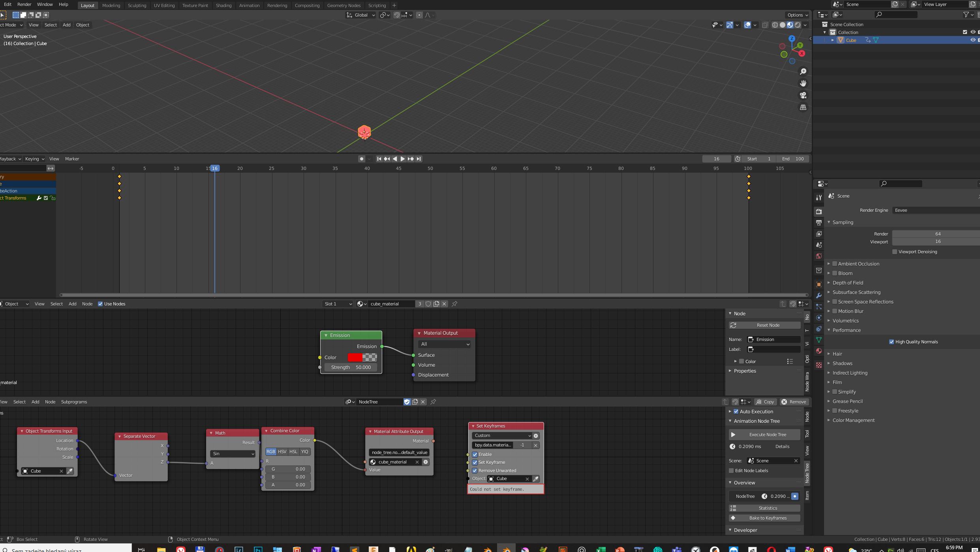Click the Reset Node button
Viewport: 980px width, 552px height.
pyautogui.click(x=768, y=325)
